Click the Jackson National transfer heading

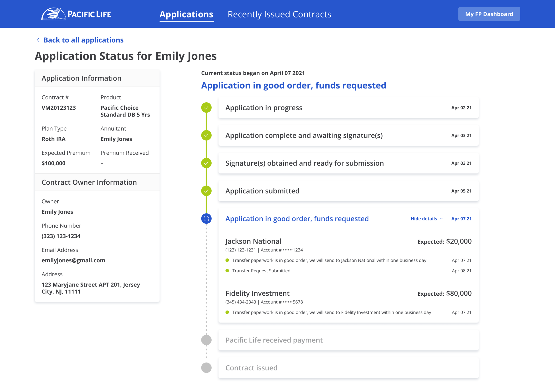253,241
